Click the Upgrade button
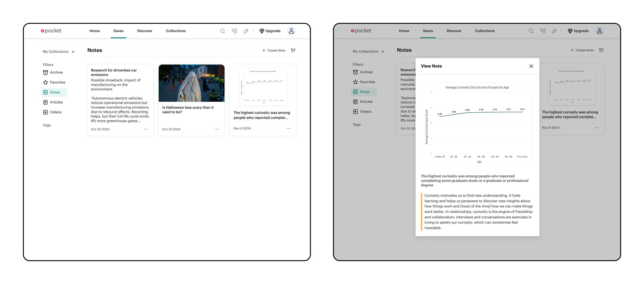This screenshot has width=644, height=284. [270, 31]
